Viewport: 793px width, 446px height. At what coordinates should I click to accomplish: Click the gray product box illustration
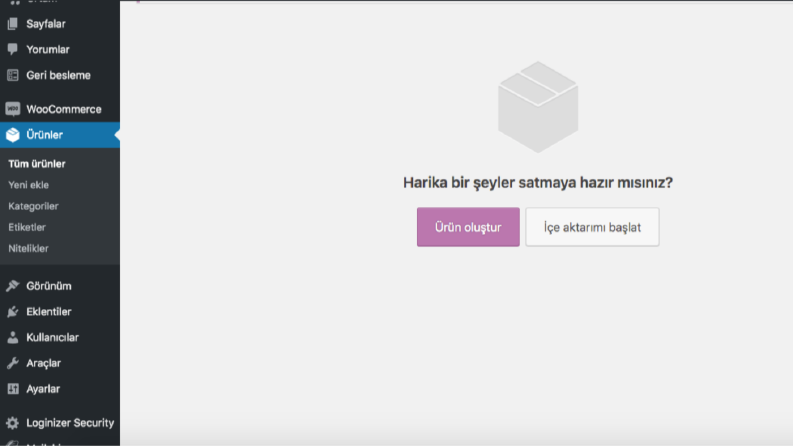(538, 107)
